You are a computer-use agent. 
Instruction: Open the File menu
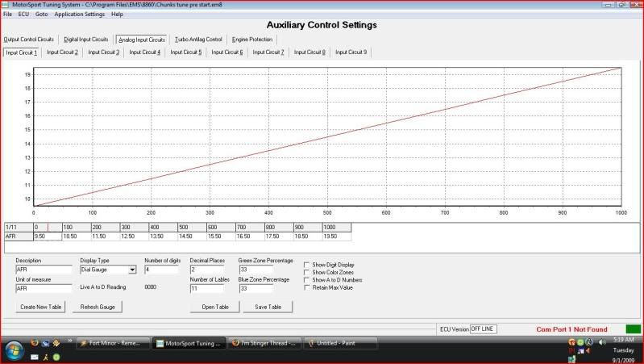coord(7,14)
